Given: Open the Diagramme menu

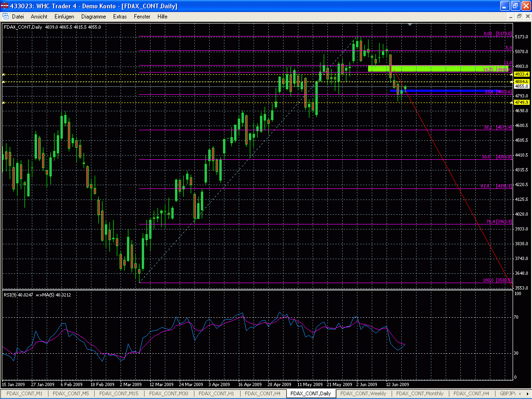Looking at the screenshot, I should [x=93, y=16].
